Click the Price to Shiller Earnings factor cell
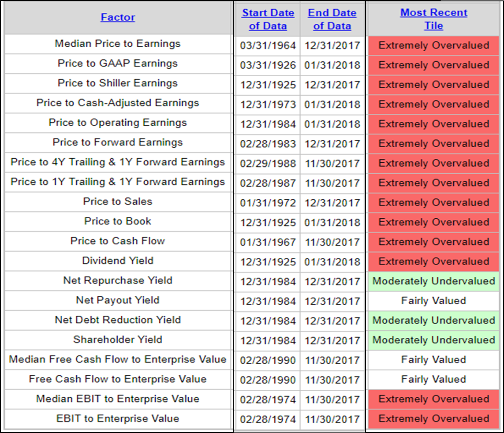The height and width of the screenshot is (433, 504). point(118,83)
